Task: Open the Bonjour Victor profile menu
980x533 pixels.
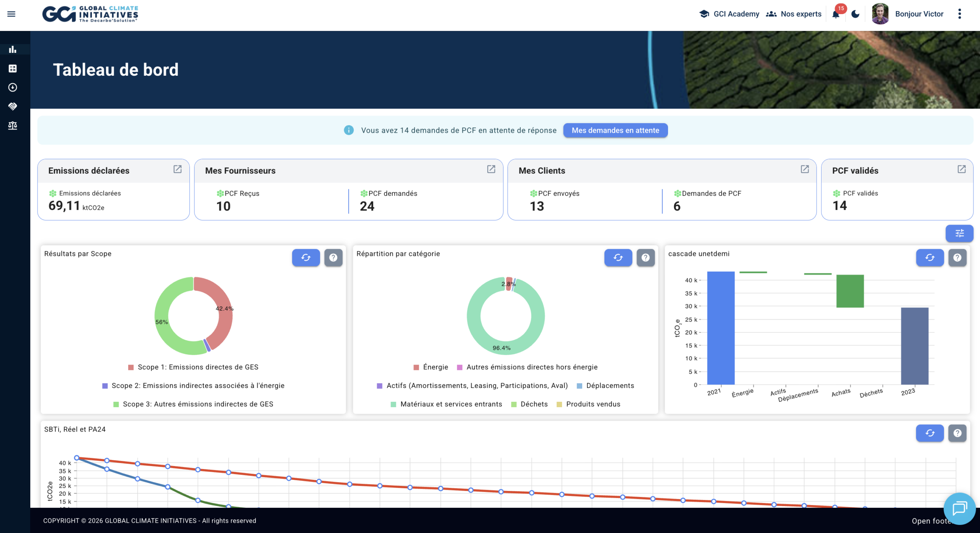Action: pos(919,14)
